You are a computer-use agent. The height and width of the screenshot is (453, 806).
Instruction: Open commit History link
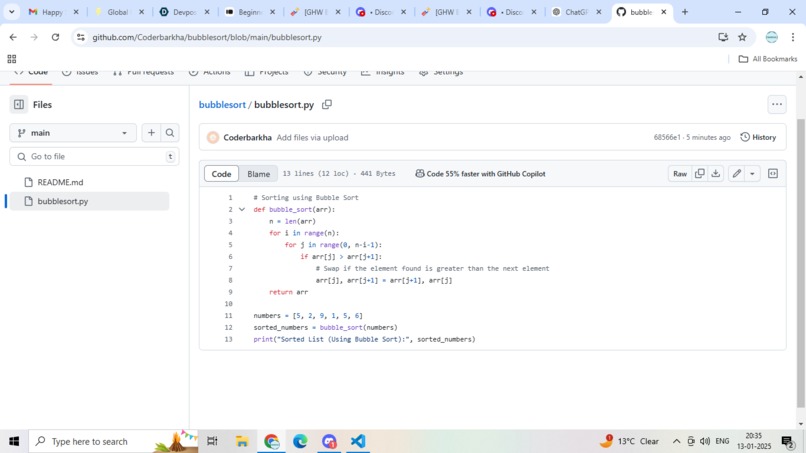tap(758, 137)
